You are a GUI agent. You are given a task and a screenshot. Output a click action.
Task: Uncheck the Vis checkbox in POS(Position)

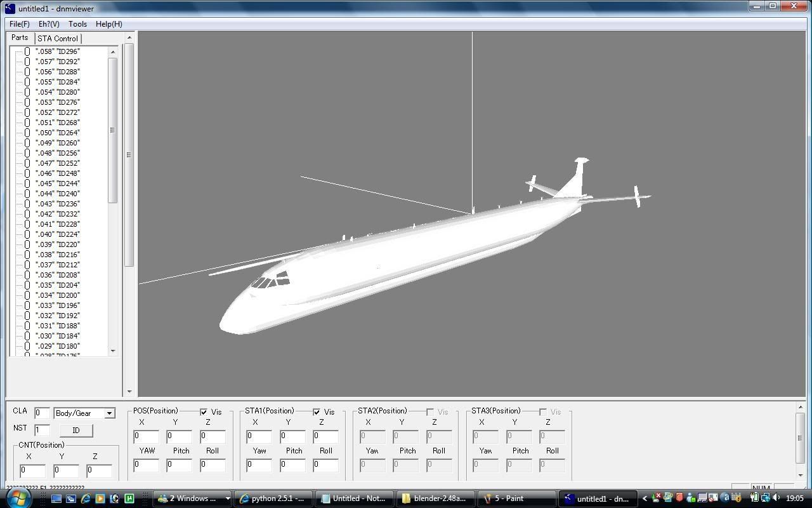(x=204, y=411)
